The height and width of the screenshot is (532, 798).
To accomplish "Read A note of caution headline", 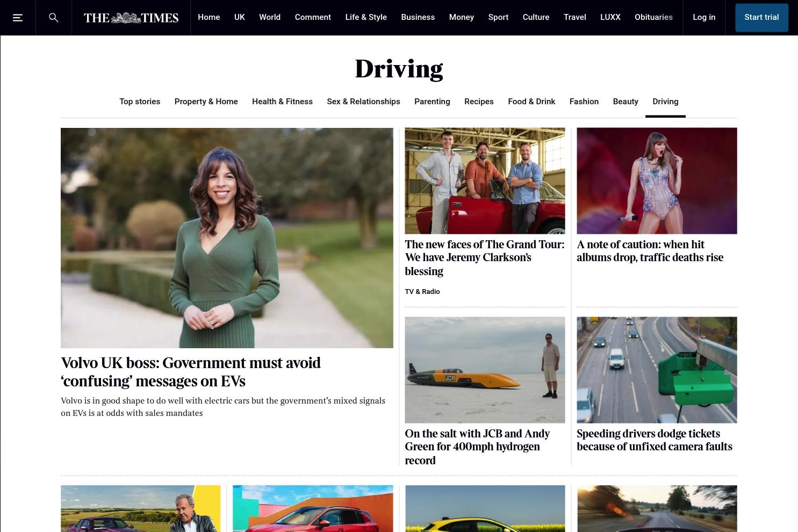I will click(x=650, y=251).
